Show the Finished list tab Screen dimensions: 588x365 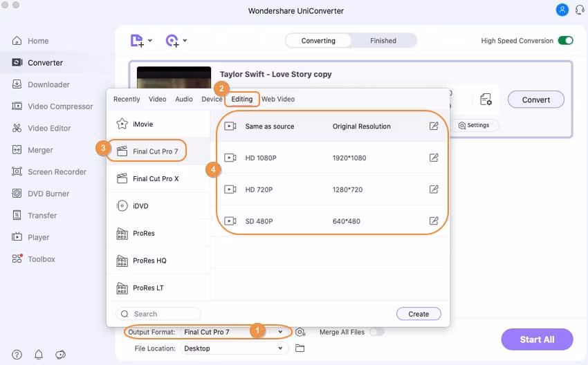coord(383,41)
